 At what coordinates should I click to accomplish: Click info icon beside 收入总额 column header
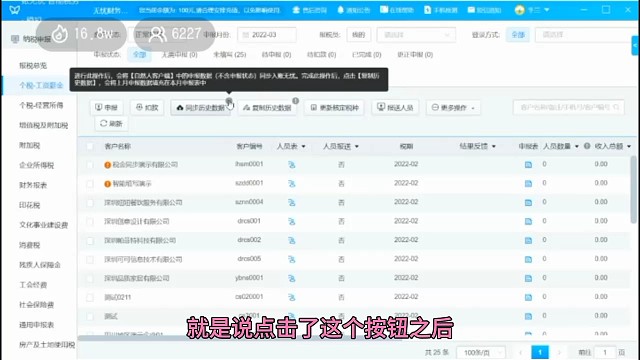(587, 146)
